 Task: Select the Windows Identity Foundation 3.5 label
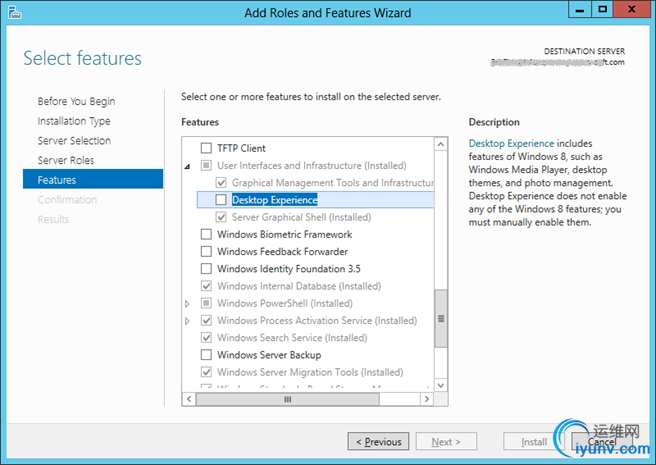pyautogui.click(x=289, y=268)
